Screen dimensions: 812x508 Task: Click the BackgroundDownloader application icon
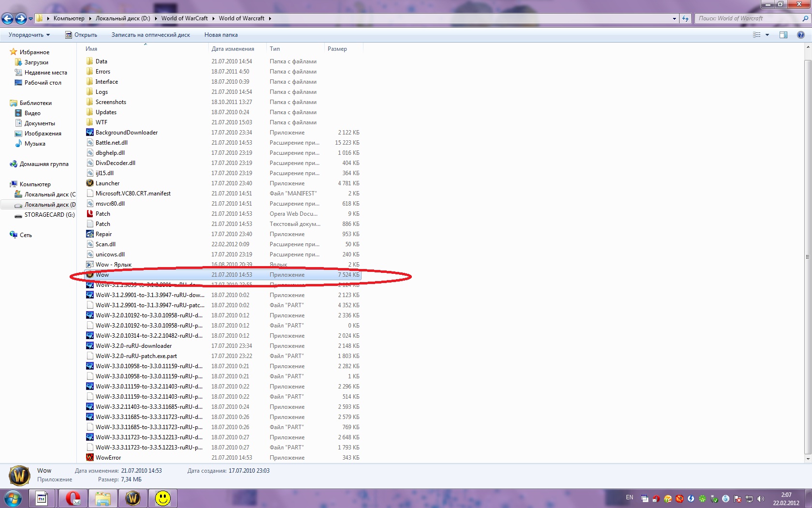click(90, 133)
